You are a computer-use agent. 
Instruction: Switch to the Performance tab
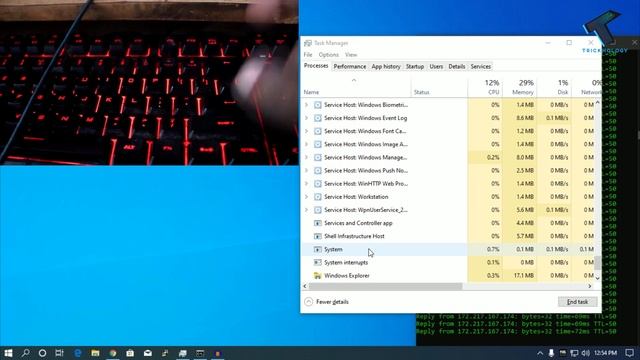pos(350,67)
